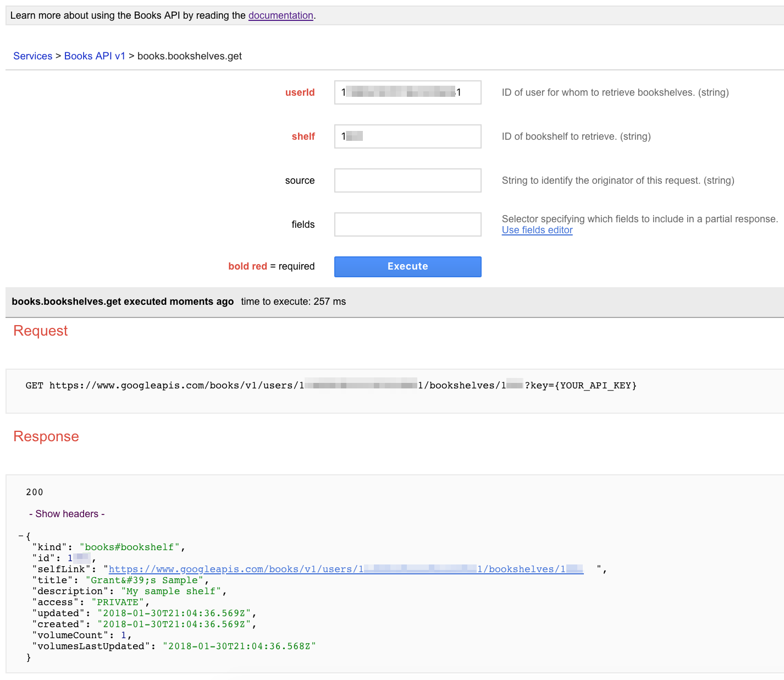Click the "books.bookshelves.get executed moments ago" status
The image size is (784, 680).
[x=123, y=301]
